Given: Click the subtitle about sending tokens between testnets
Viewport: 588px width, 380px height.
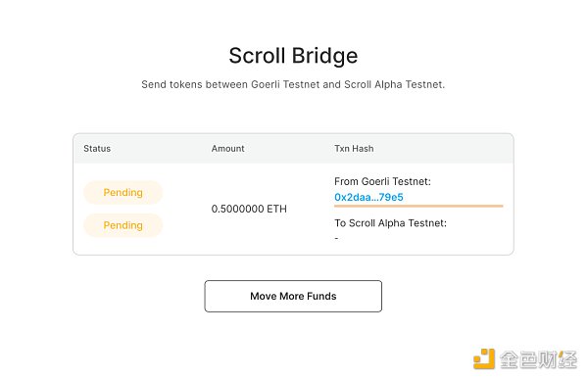Looking at the screenshot, I should point(293,84).
